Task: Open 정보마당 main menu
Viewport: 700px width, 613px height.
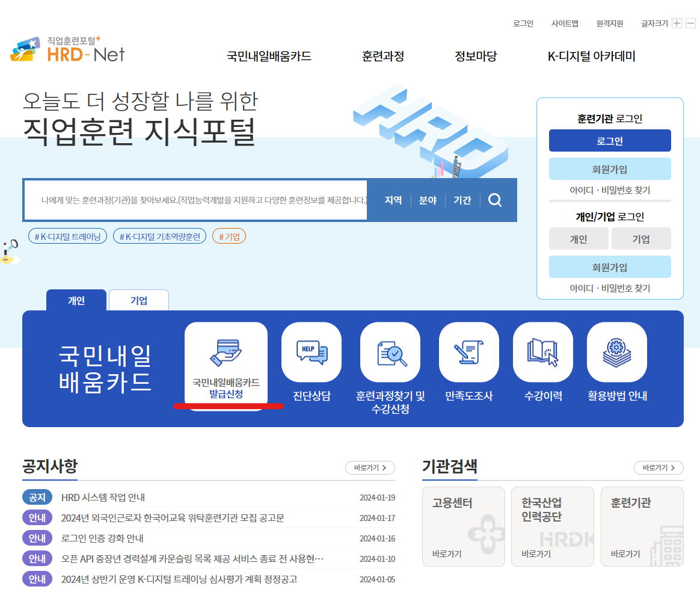Action: tap(476, 57)
